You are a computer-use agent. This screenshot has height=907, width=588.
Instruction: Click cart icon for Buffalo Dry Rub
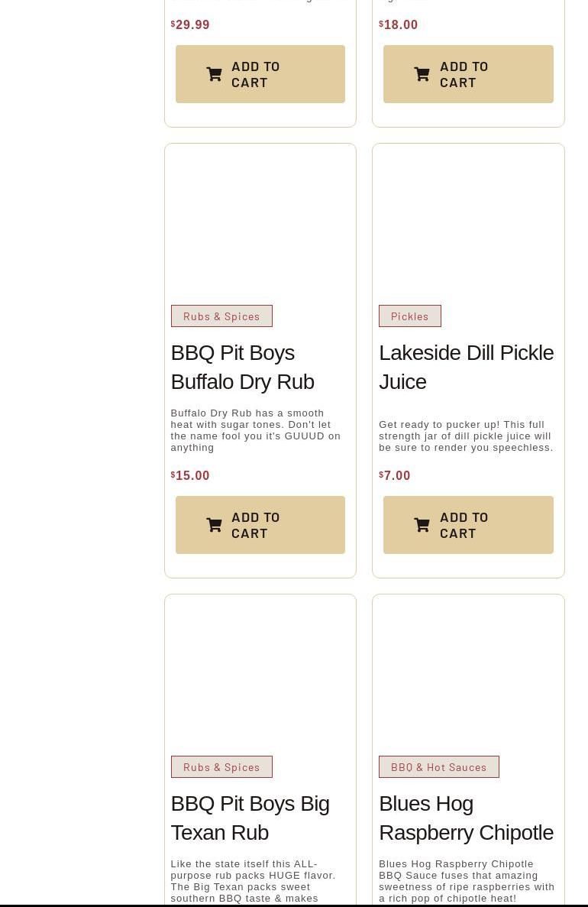[x=214, y=525]
